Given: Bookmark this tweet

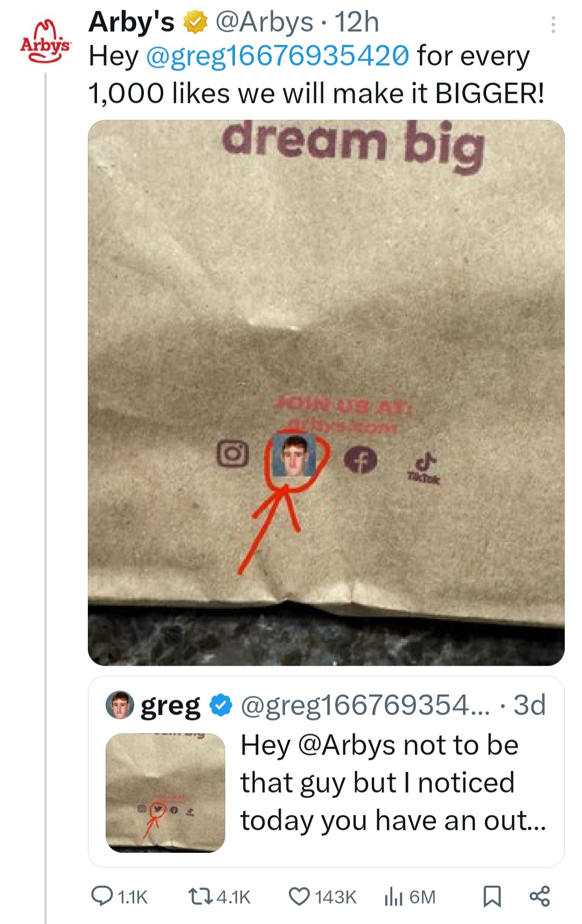Looking at the screenshot, I should (x=492, y=896).
